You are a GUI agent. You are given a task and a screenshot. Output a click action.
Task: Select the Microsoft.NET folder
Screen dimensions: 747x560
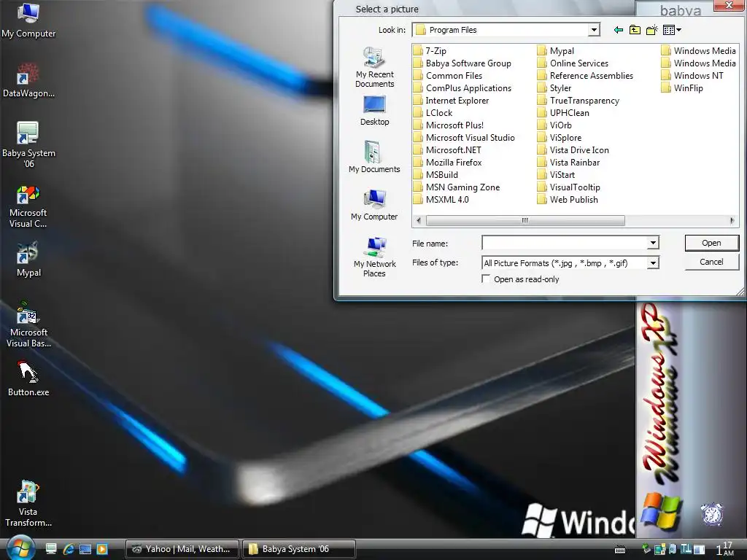click(447, 150)
